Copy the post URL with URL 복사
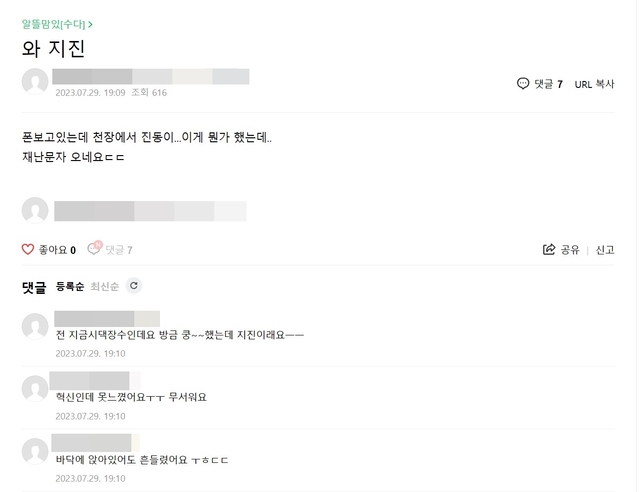Image resolution: width=640 pixels, height=492 pixels. coord(594,84)
